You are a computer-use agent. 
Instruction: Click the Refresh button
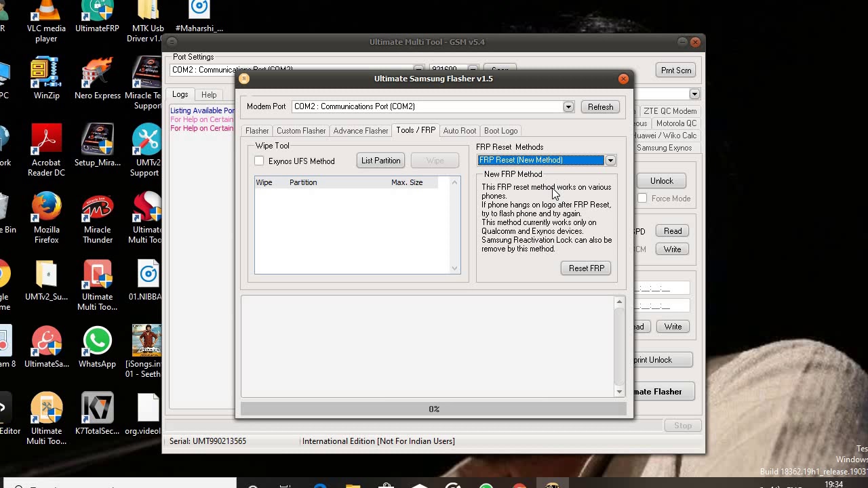pos(600,107)
